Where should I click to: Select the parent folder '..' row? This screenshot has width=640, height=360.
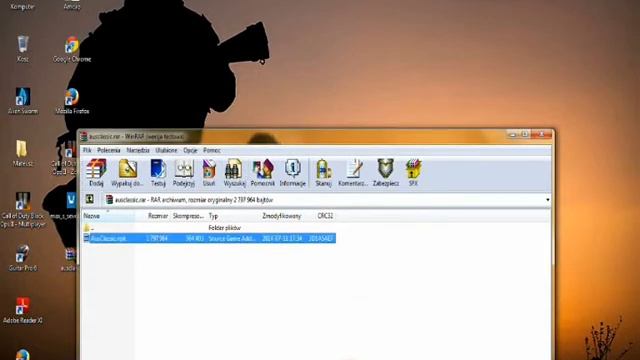pyautogui.click(x=209, y=228)
